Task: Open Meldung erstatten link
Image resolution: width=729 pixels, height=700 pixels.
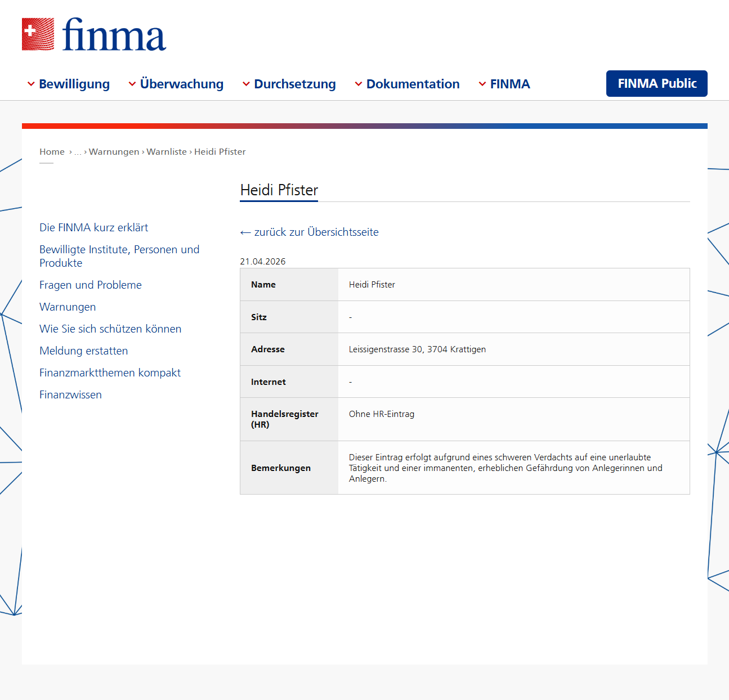Action: (84, 351)
